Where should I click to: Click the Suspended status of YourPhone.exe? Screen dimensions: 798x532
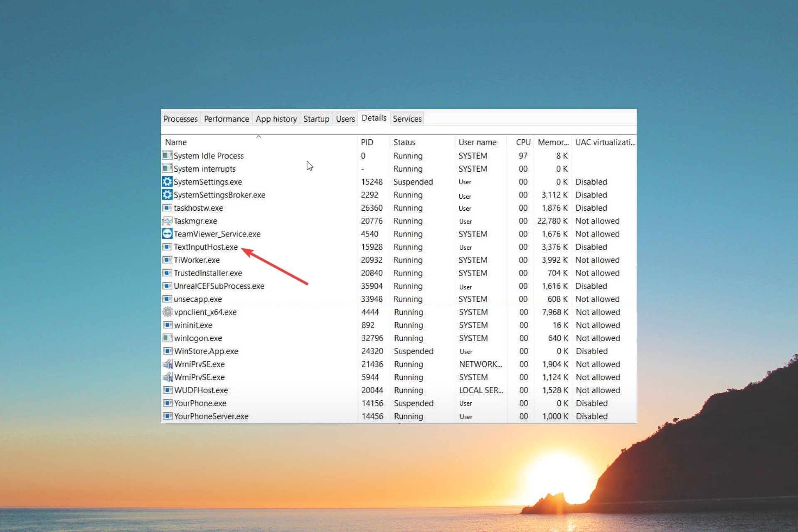click(x=414, y=404)
